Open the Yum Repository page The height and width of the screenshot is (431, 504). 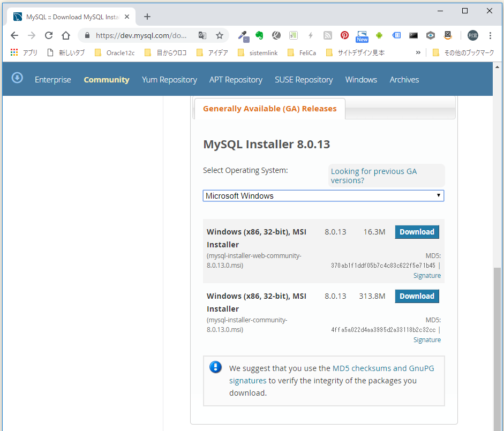click(x=169, y=79)
